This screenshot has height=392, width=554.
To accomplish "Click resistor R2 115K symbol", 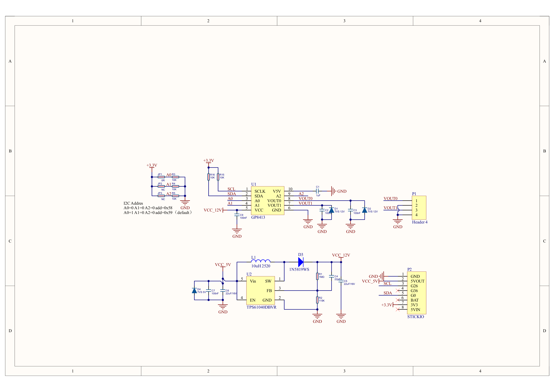I will 317,300.
